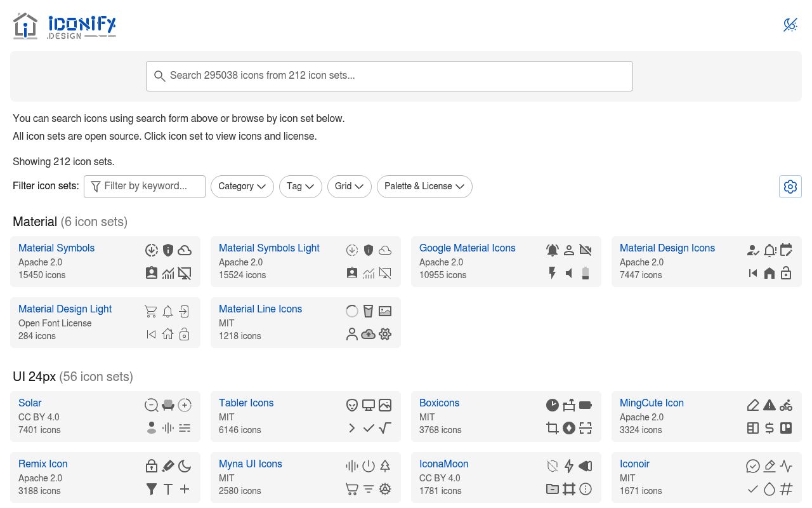Click the warning triangle icon in MingCute Icon
This screenshot has width=812, height=508.
[x=769, y=405]
